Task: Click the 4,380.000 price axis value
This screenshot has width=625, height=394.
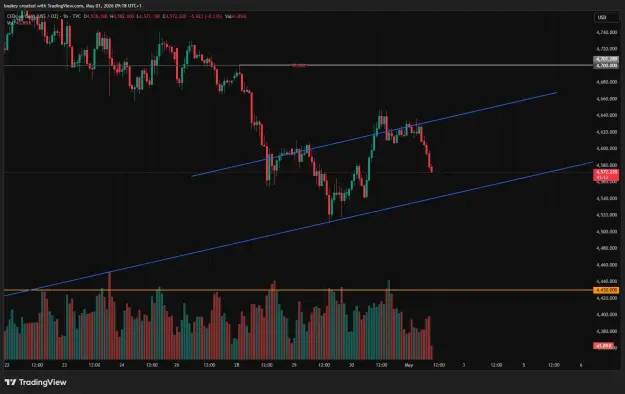Action: [607, 331]
